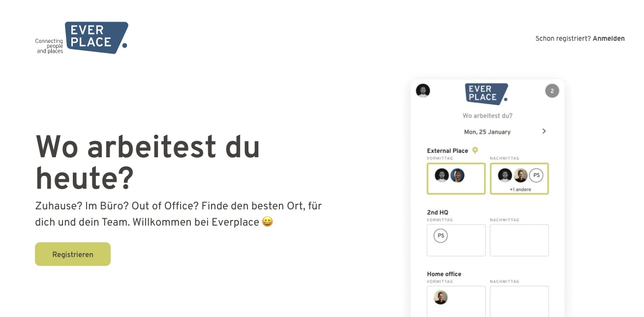Image resolution: width=644 pixels, height=317 pixels.
Task: Choose the empty Home office Nachmittag slot
Action: 519,301
